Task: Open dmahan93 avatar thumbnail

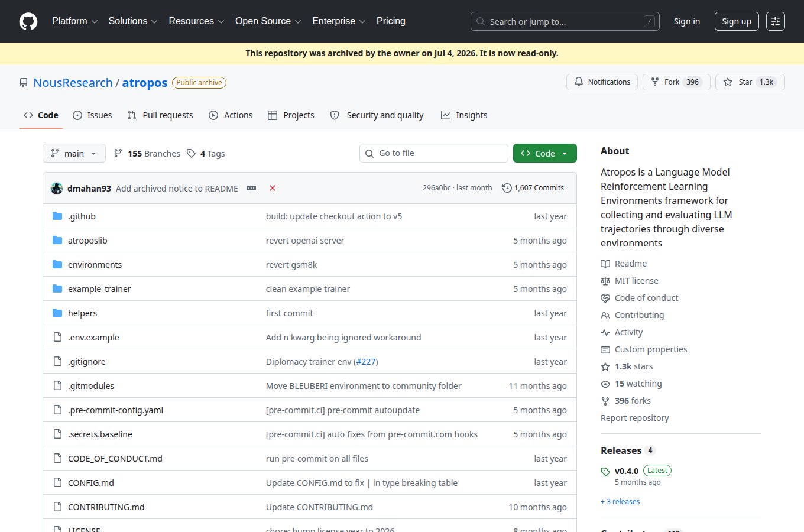Action: point(57,188)
